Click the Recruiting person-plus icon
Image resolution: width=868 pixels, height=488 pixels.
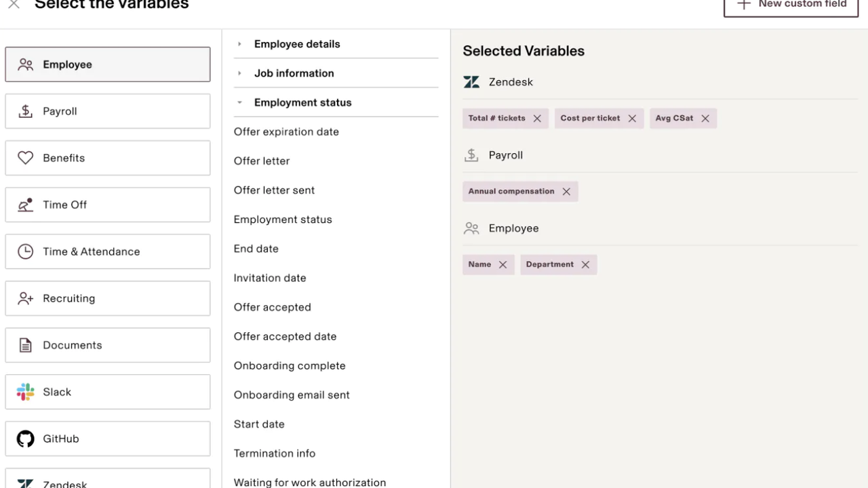25,298
